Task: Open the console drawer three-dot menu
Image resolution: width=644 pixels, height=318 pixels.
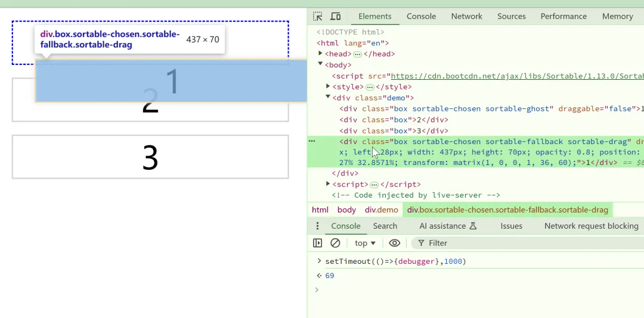Action: coord(317,226)
